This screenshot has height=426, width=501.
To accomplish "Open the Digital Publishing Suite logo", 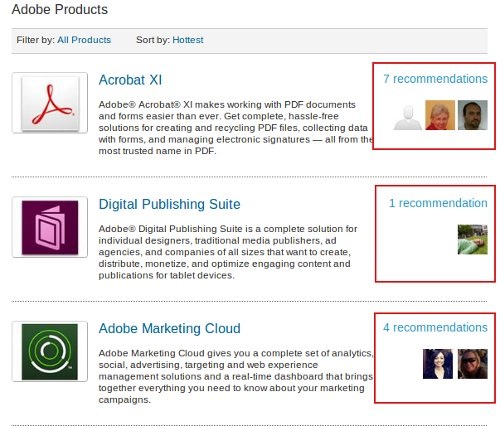I will point(50,227).
